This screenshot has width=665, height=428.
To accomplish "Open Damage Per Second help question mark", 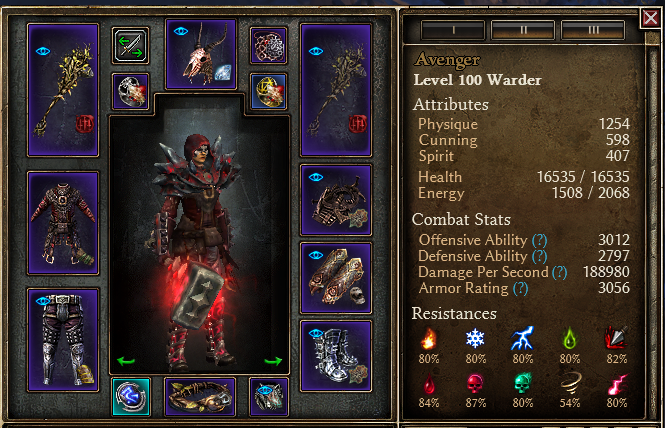I will [559, 272].
